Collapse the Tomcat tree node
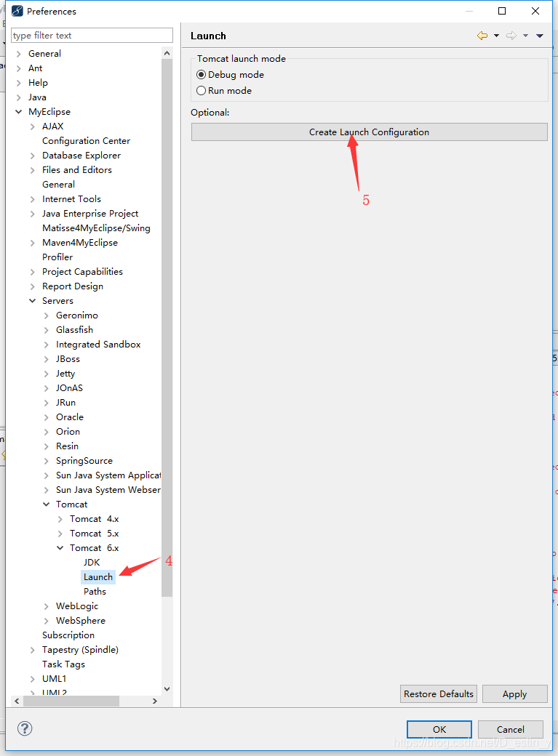The image size is (558, 756). point(47,504)
